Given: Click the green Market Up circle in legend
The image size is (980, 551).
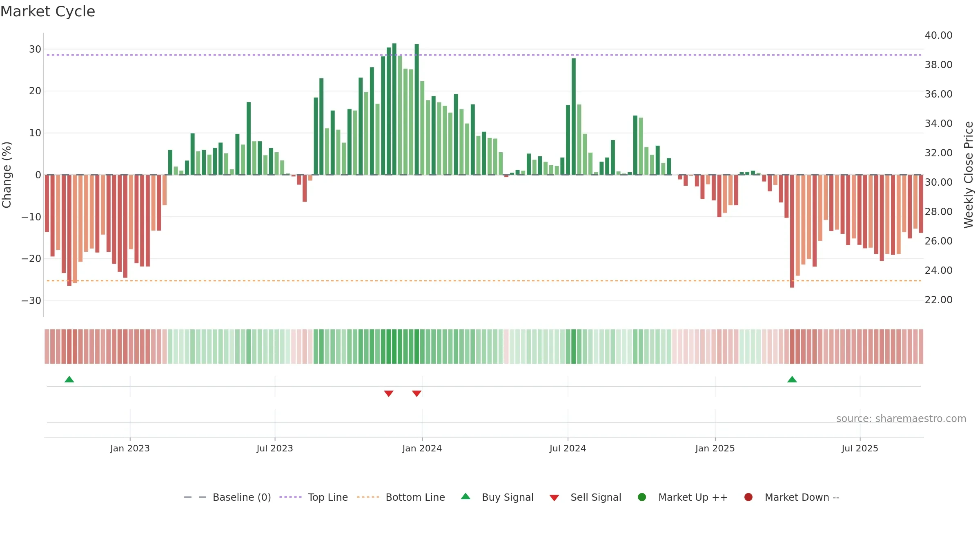Looking at the screenshot, I should [x=642, y=497].
